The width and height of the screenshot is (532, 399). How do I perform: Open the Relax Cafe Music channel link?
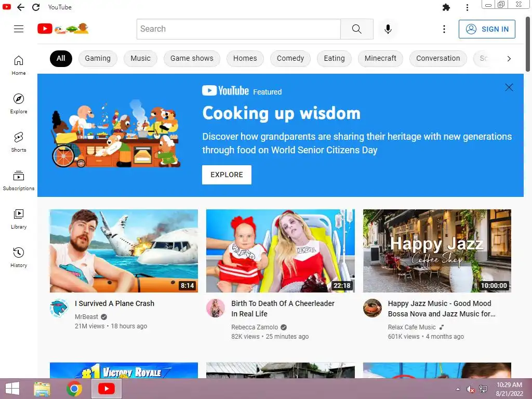[411, 327]
